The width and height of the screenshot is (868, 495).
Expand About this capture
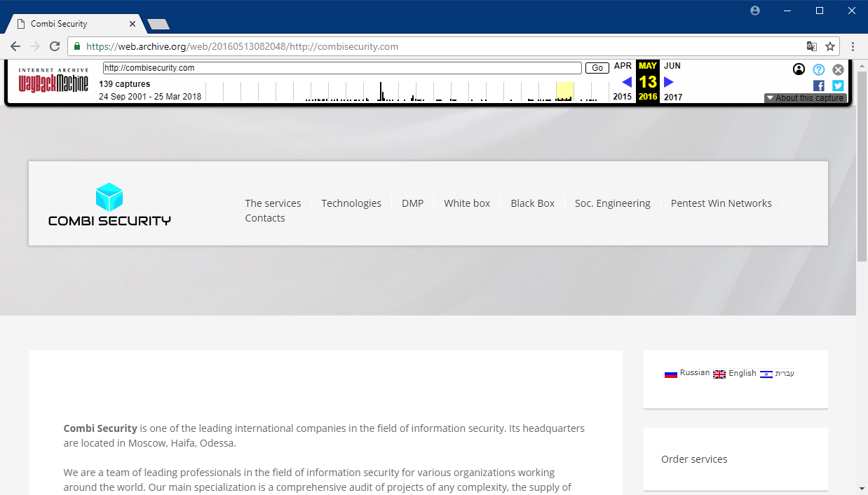[x=805, y=98]
